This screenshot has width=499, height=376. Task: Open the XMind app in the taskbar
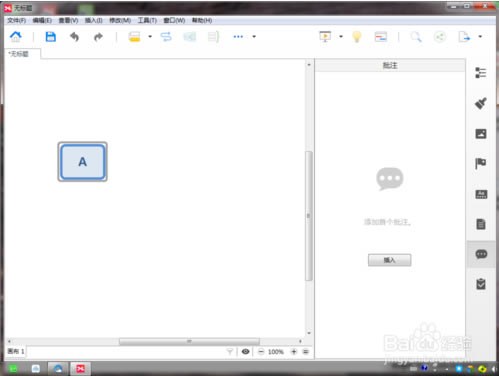click(x=81, y=369)
